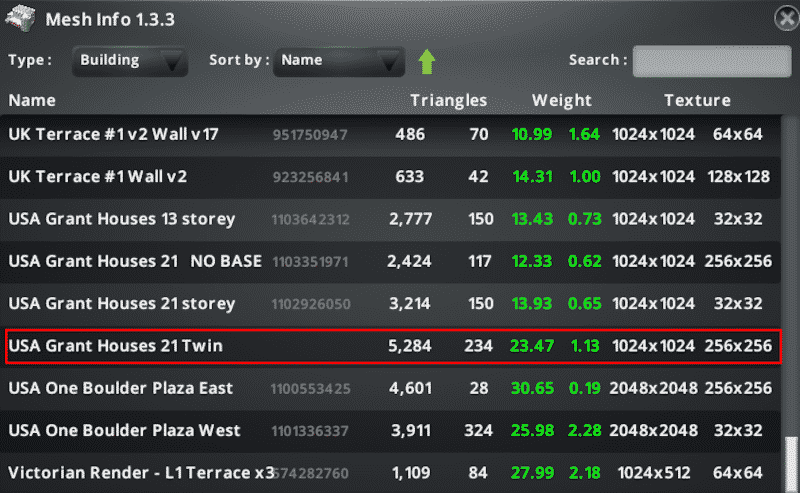Close the Mesh Info window
This screenshot has width=800, height=493.
[786, 18]
